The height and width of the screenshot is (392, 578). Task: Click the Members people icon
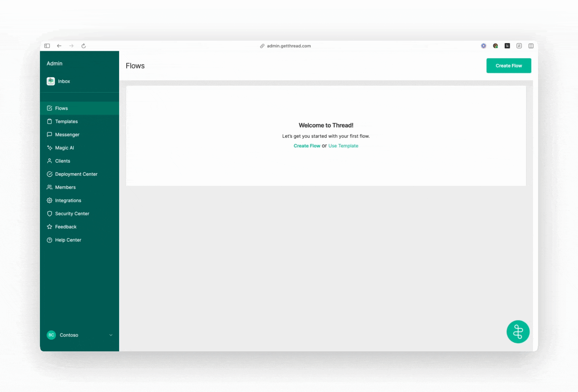point(50,187)
